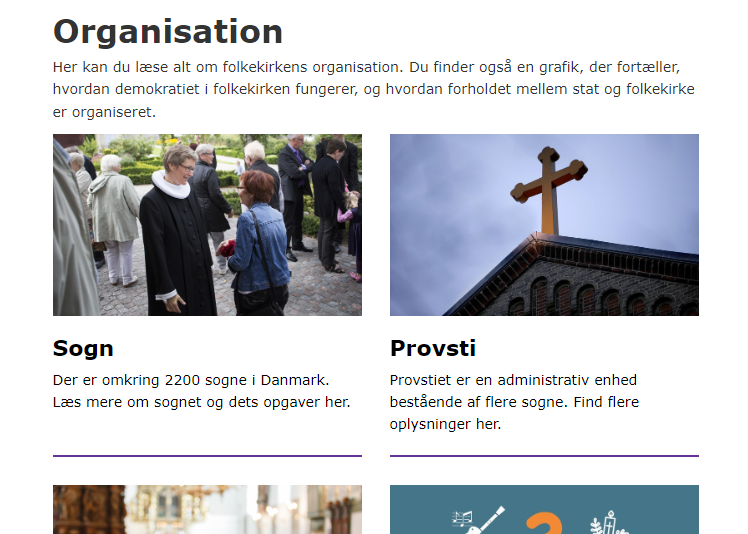Viewport: 748px width, 534px height.
Task: Click the purple divider under Sogn card
Action: pyautogui.click(x=207, y=456)
